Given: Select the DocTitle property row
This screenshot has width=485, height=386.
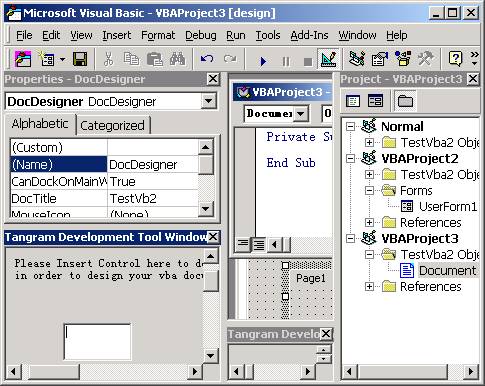Looking at the screenshot, I should (x=104, y=199).
